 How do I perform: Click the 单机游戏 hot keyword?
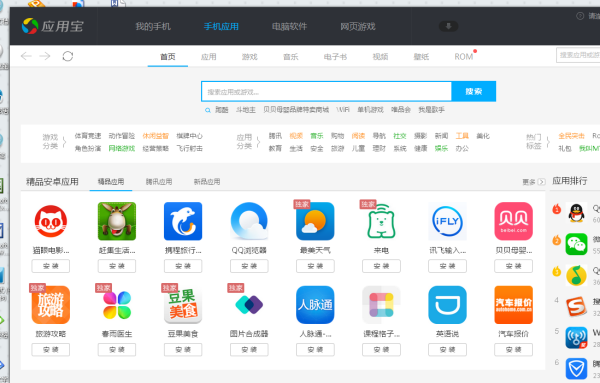point(370,110)
